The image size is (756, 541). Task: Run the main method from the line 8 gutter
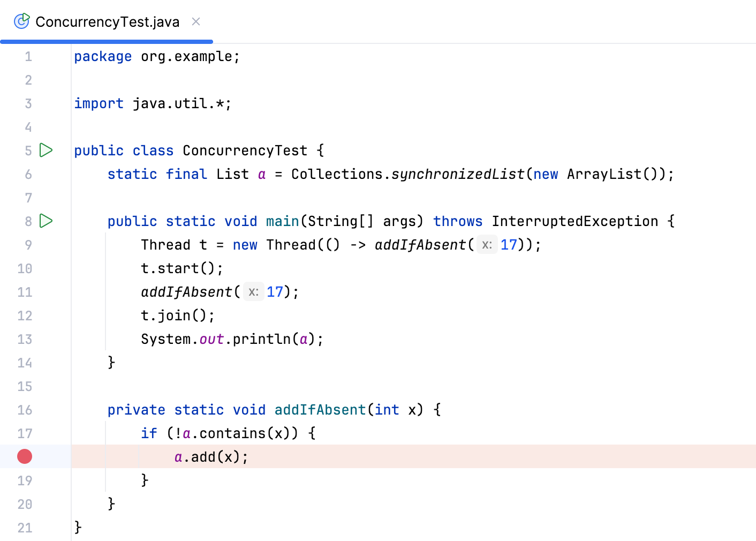coord(46,221)
